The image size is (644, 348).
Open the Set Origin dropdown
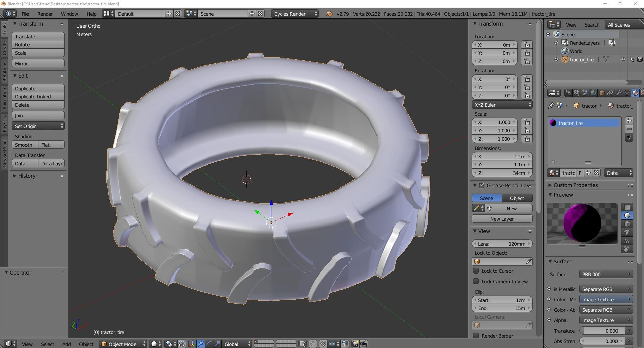(38, 126)
